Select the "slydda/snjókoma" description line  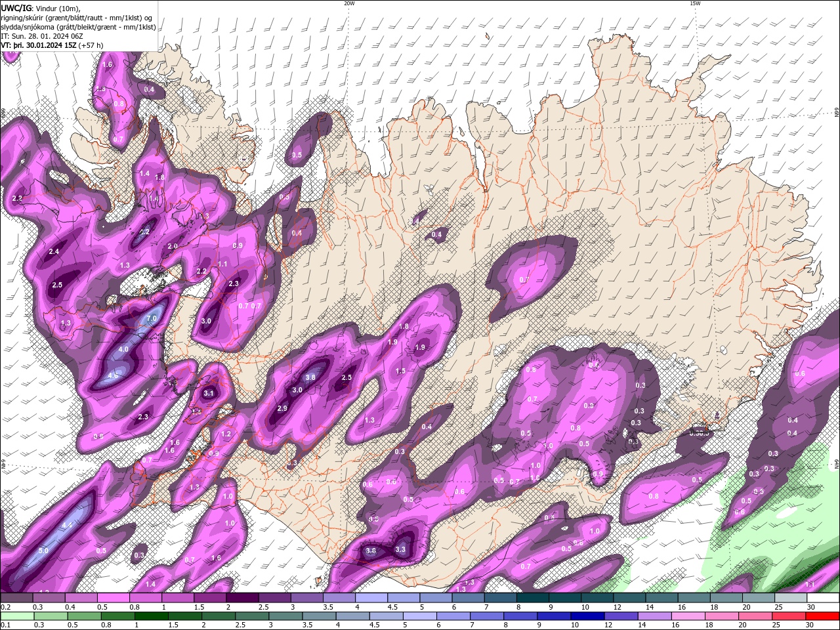[x=78, y=27]
